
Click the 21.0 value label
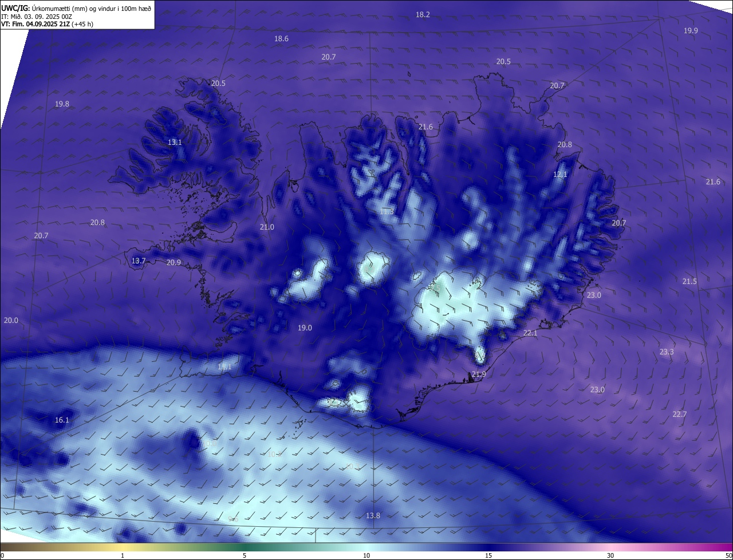point(267,227)
